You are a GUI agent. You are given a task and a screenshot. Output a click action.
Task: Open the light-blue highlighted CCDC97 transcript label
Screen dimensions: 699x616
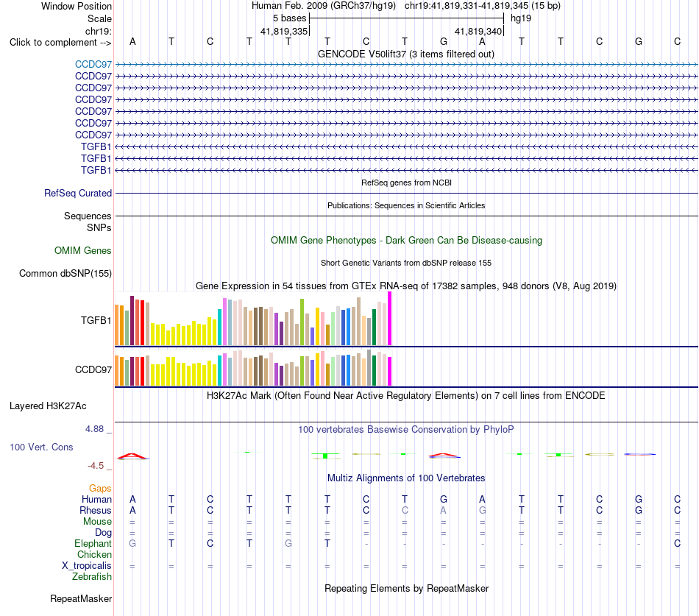93,64
